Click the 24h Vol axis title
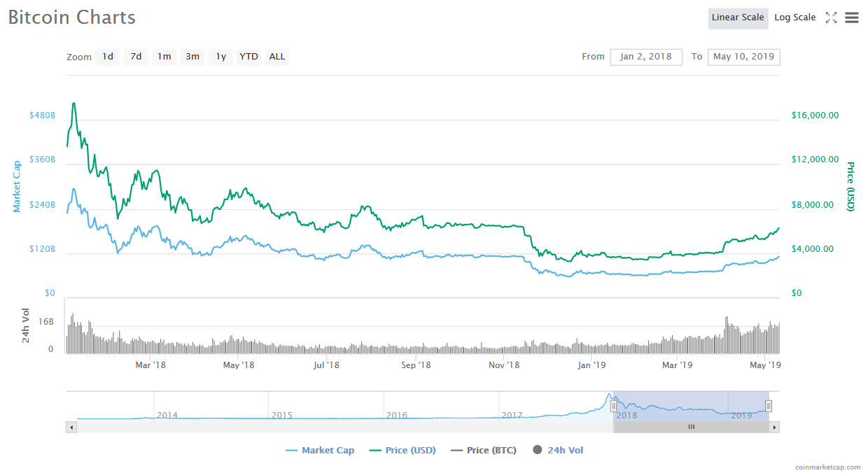Screen dimensions: 868x473 (x=26, y=325)
